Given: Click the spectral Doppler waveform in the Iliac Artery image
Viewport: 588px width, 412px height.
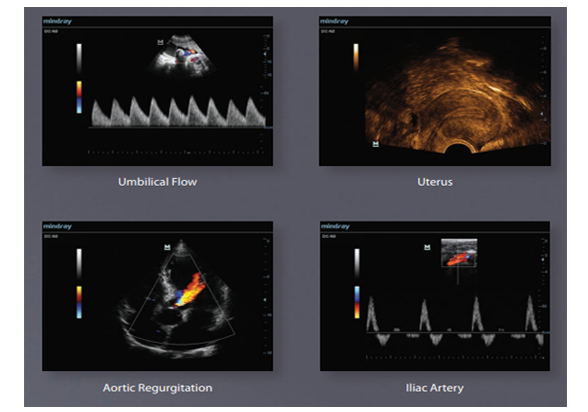Looking at the screenshot, I should 456,320.
